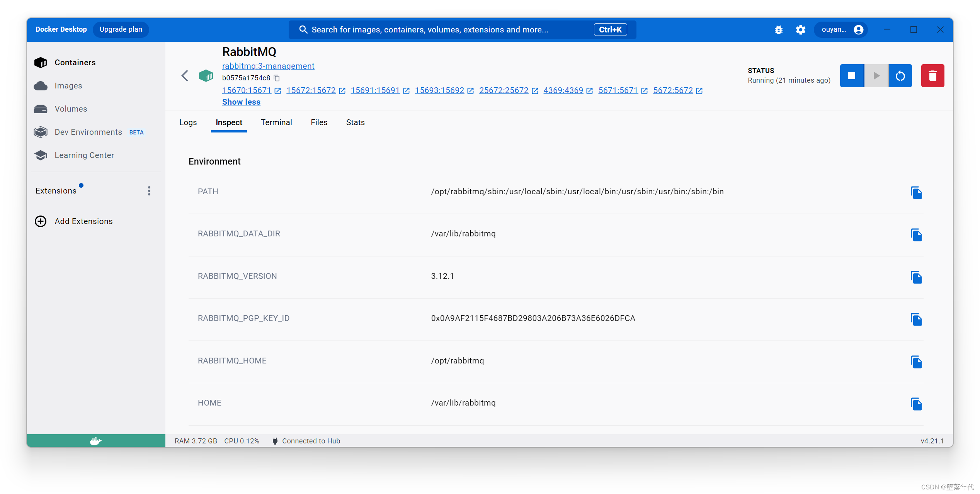Screen dimensions: 980x494
Task: Click the Connected to Hub status
Action: (306, 441)
